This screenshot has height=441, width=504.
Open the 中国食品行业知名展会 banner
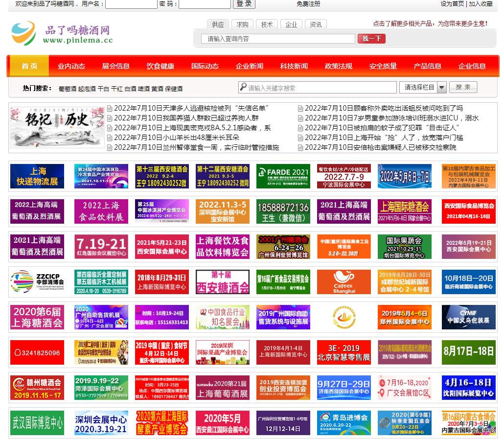click(x=223, y=317)
